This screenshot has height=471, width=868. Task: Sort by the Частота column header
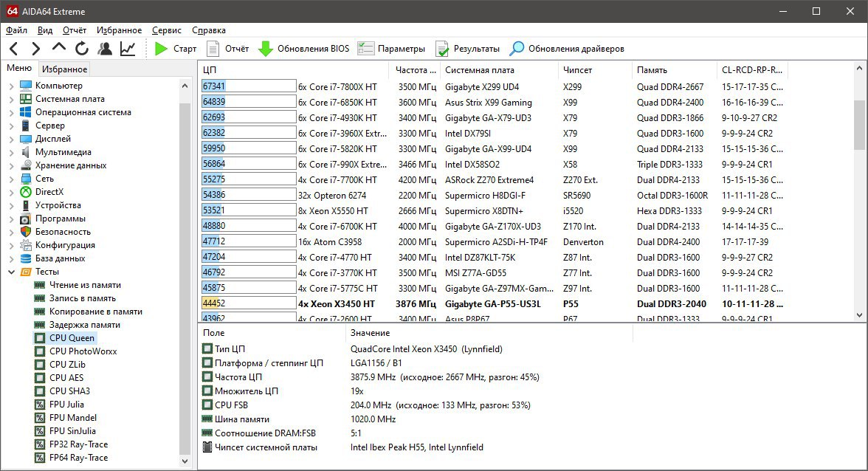coord(415,70)
